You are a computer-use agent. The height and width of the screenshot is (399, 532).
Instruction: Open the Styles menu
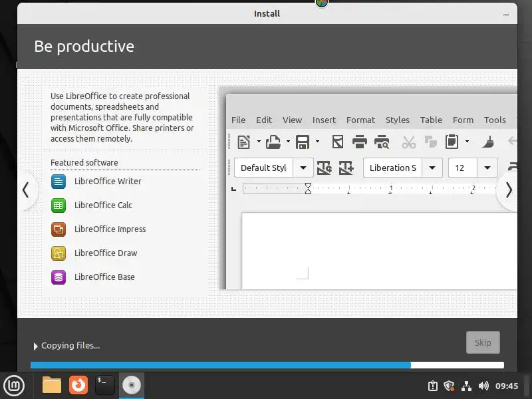[x=397, y=120]
